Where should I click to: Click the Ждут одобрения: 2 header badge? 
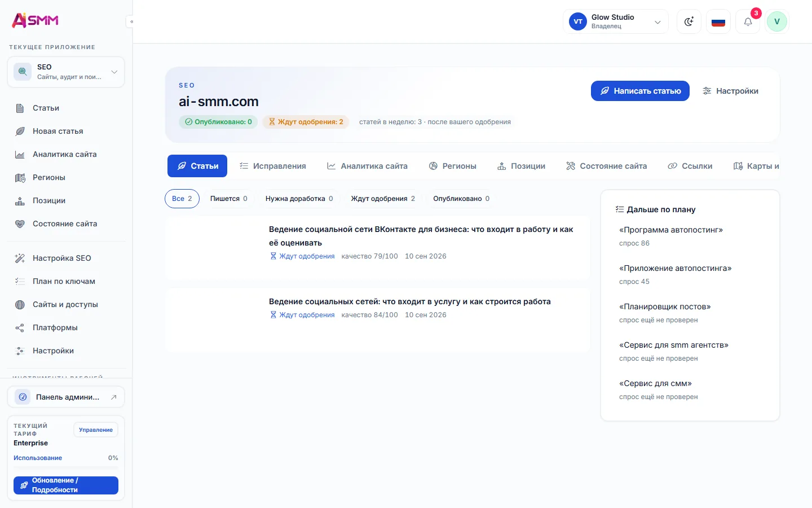[x=306, y=122]
